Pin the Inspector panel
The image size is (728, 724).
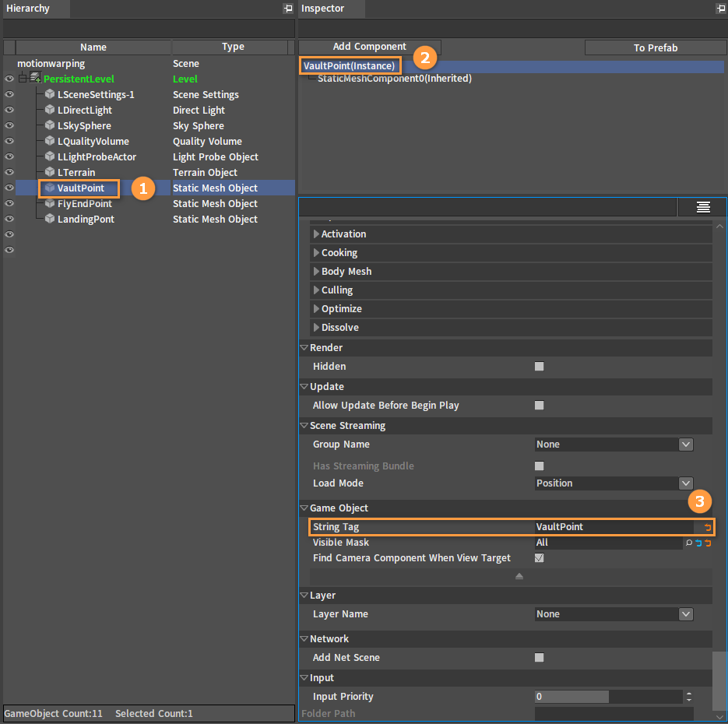720,9
